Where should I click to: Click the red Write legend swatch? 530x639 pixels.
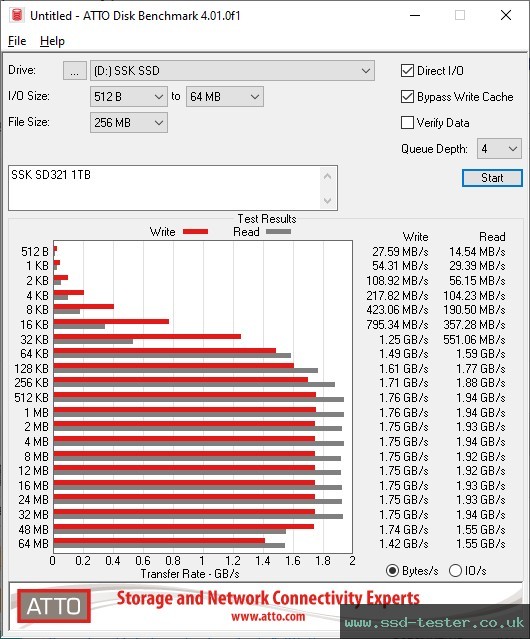[x=196, y=232]
